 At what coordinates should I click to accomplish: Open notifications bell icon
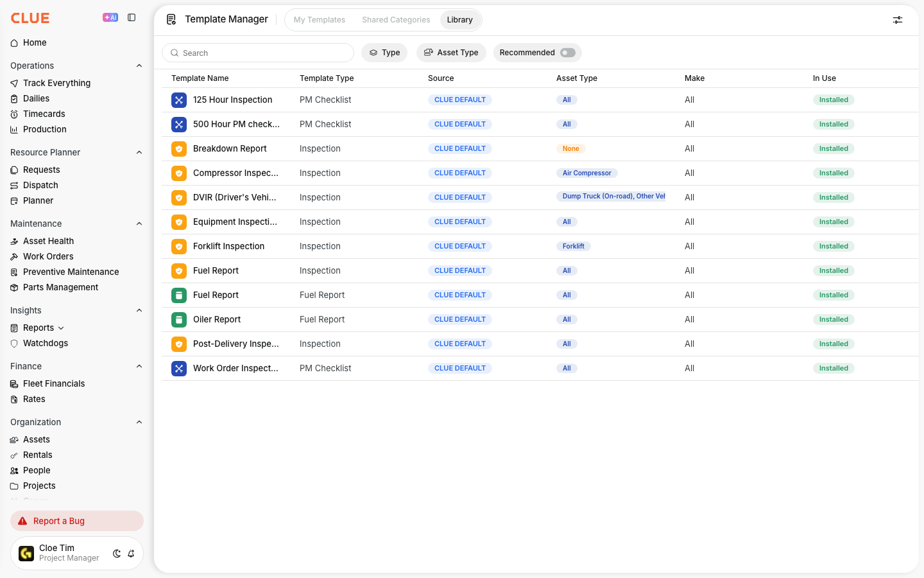coord(131,554)
